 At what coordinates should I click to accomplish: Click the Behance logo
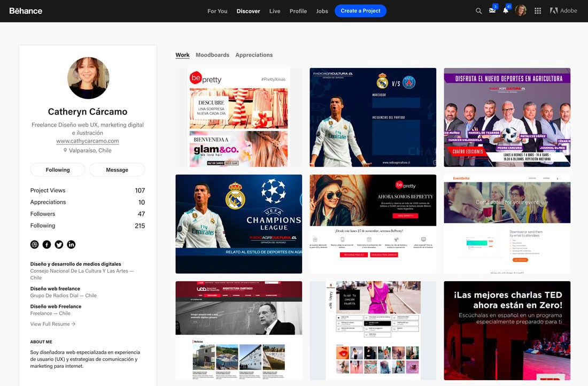(x=26, y=11)
